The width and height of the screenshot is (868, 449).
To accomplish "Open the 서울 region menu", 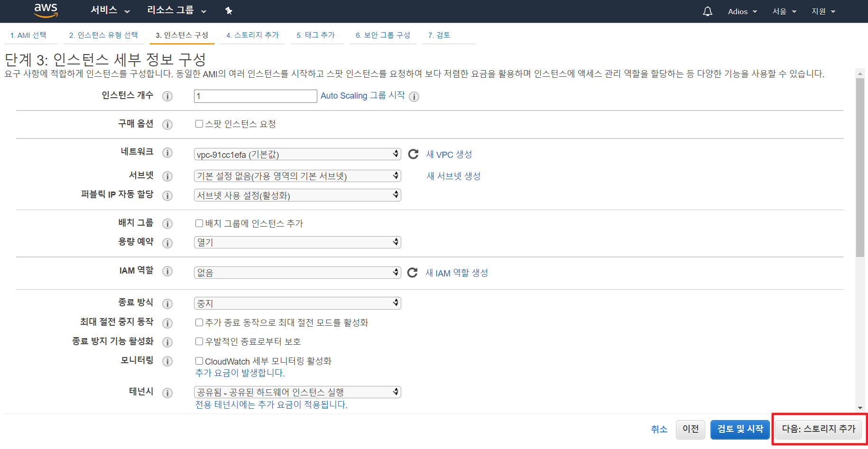I will 785,11.
